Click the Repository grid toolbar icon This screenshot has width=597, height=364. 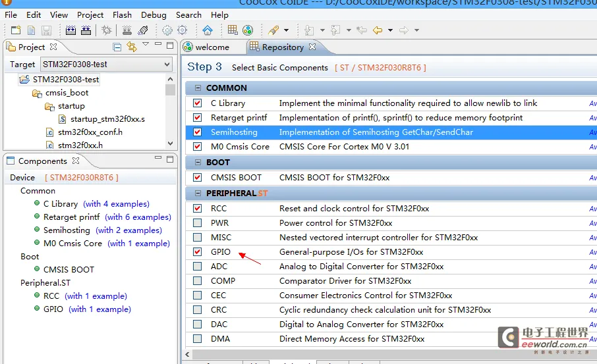(232, 30)
